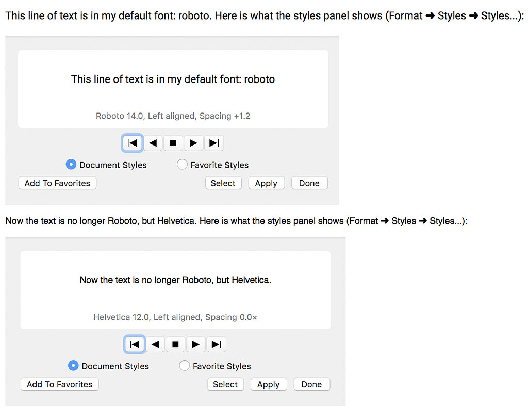Advance to next style in Helvetica panel

point(195,344)
